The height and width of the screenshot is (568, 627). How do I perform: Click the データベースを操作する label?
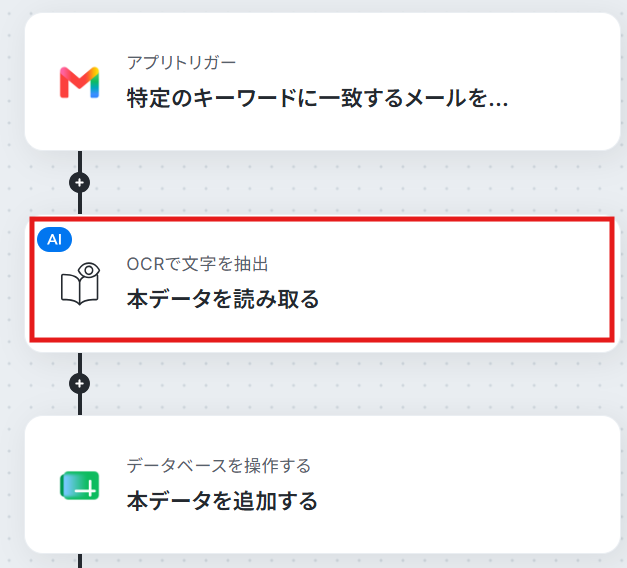(219, 466)
